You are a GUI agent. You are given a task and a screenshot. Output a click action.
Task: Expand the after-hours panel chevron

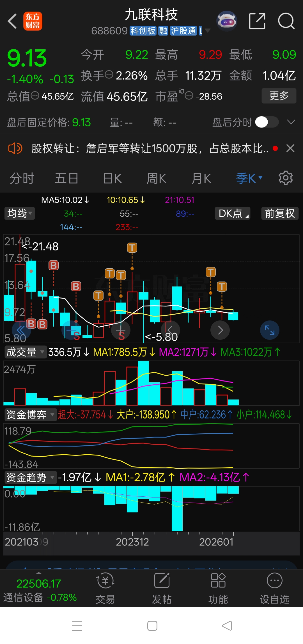(291, 122)
